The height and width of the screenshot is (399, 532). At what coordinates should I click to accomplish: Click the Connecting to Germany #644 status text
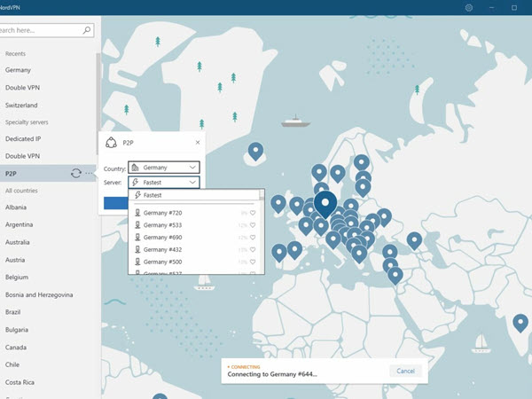click(272, 374)
